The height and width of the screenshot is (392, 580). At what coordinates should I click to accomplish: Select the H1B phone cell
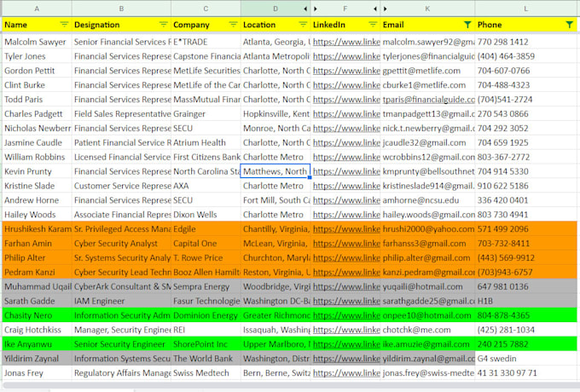point(526,301)
